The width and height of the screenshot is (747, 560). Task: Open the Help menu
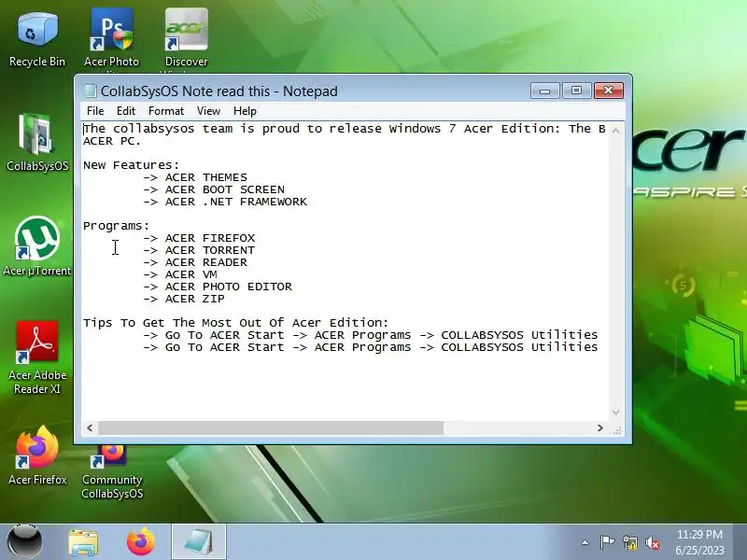coord(245,111)
